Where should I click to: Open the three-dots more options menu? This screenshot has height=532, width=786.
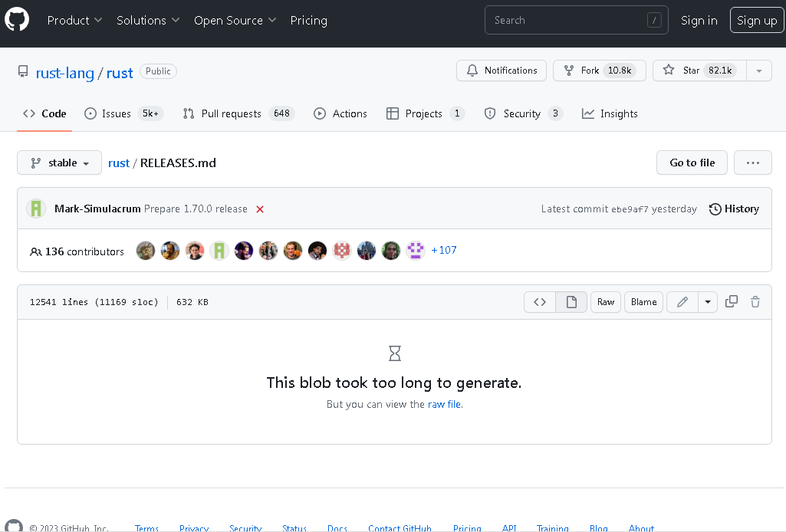pyautogui.click(x=752, y=163)
